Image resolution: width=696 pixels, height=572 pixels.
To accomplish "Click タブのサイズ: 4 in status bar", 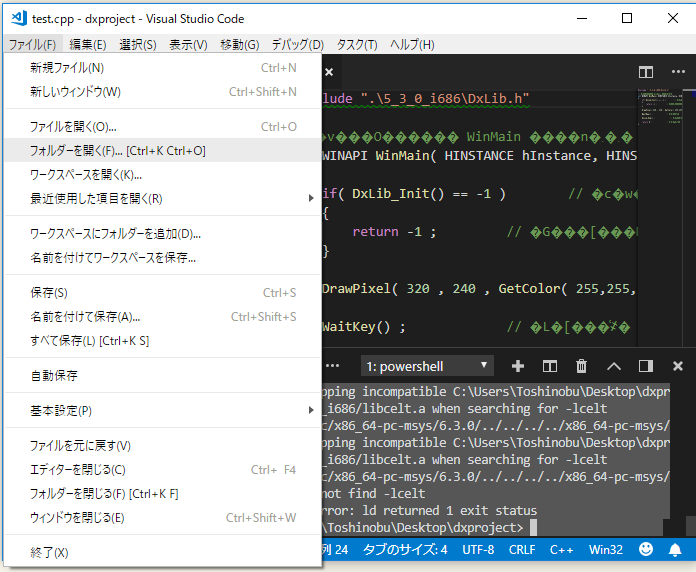I will click(x=405, y=549).
